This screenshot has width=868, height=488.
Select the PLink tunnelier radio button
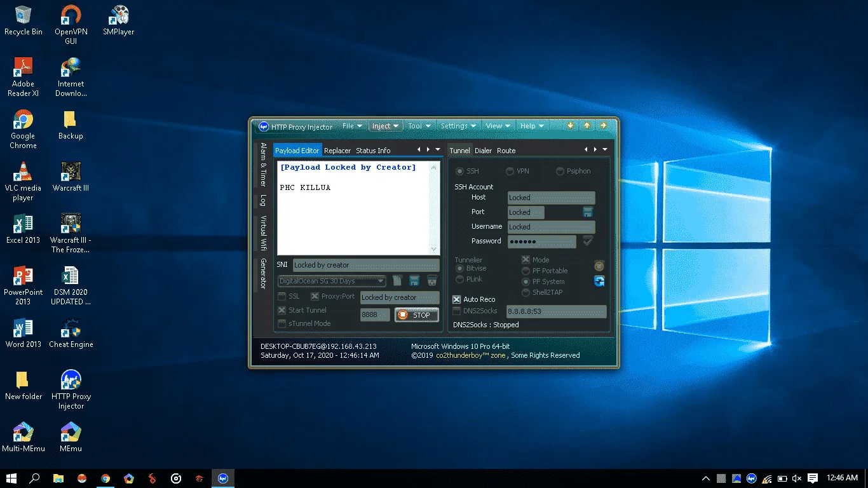[459, 279]
